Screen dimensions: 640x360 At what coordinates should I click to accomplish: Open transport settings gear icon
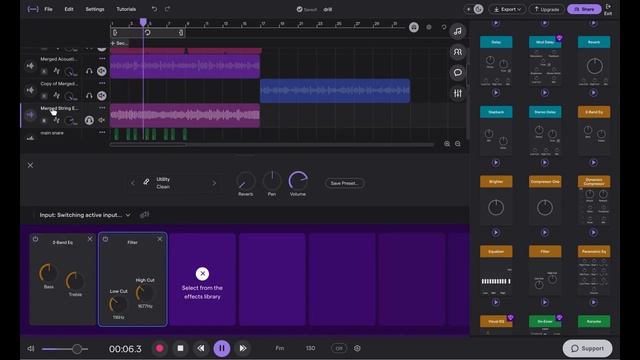click(x=357, y=348)
